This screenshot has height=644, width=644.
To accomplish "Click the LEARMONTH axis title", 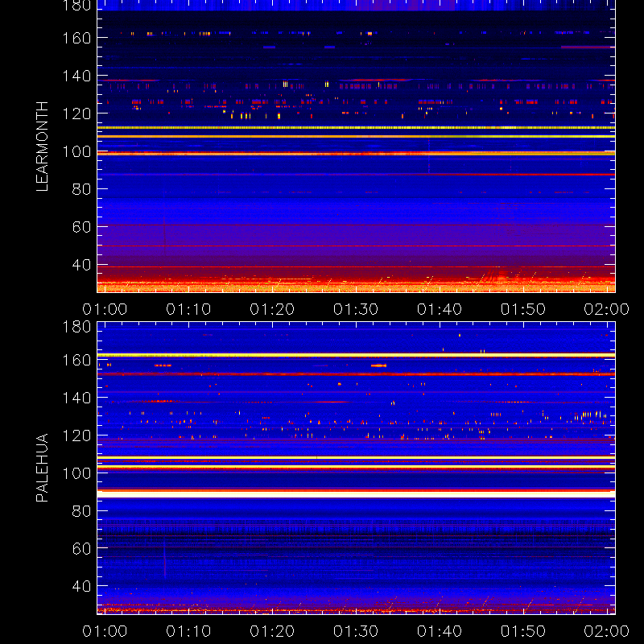I will point(42,147).
